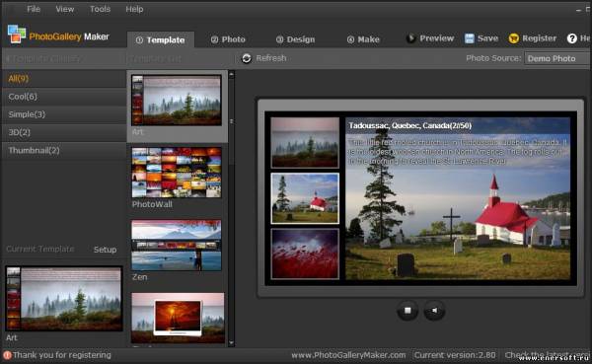Switch to the Photo tab
The width and height of the screenshot is (592, 364).
click(228, 39)
